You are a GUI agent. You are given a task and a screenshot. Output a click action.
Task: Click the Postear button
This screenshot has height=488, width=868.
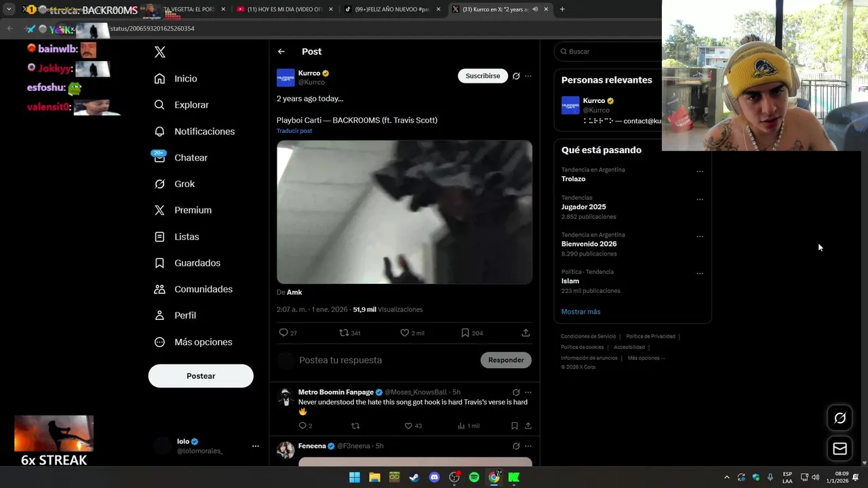click(201, 376)
